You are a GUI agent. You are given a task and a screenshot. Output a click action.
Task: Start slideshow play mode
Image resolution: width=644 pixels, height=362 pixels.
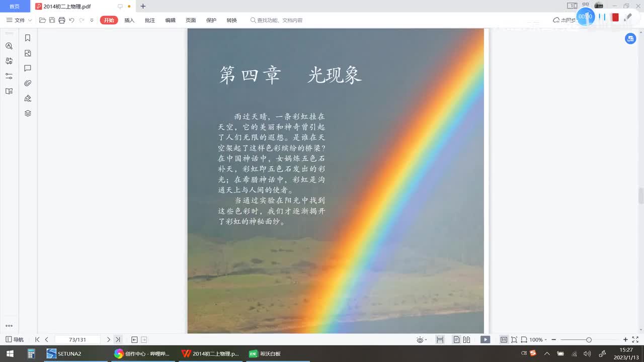point(485,340)
